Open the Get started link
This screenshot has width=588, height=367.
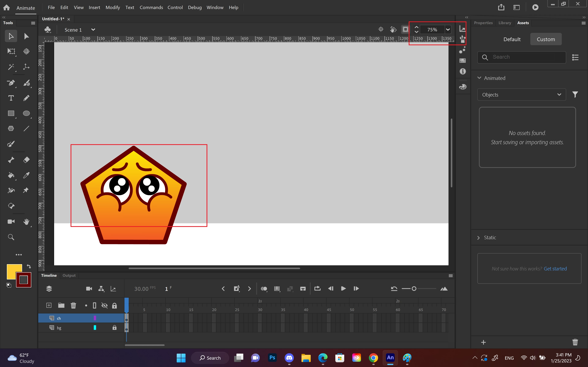(x=555, y=269)
